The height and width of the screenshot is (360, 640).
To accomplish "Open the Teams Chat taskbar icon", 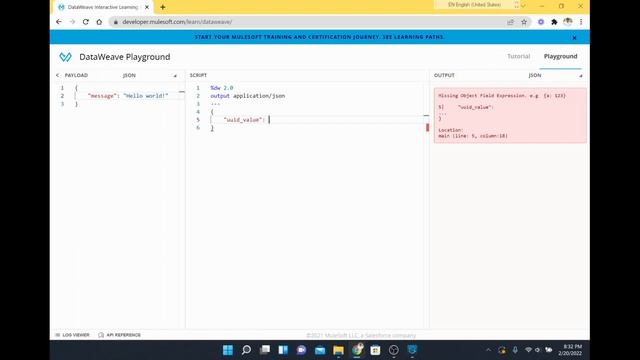I will 302,350.
